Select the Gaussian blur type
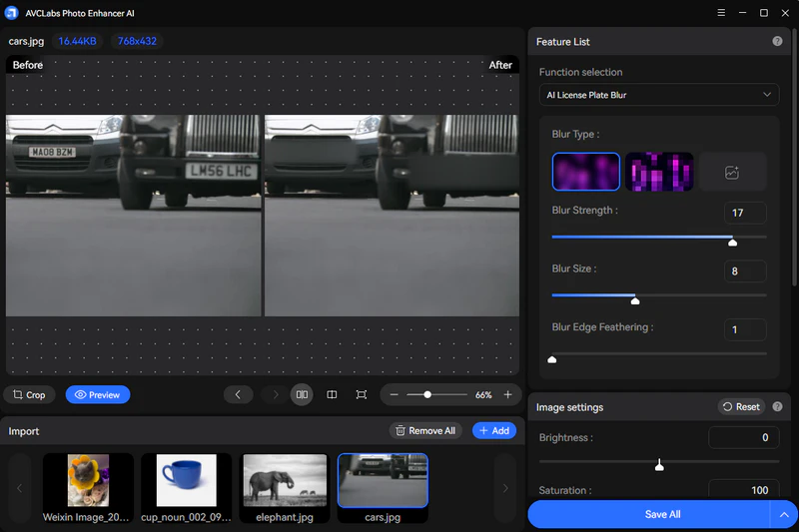Image resolution: width=799 pixels, height=532 pixels. 586,172
